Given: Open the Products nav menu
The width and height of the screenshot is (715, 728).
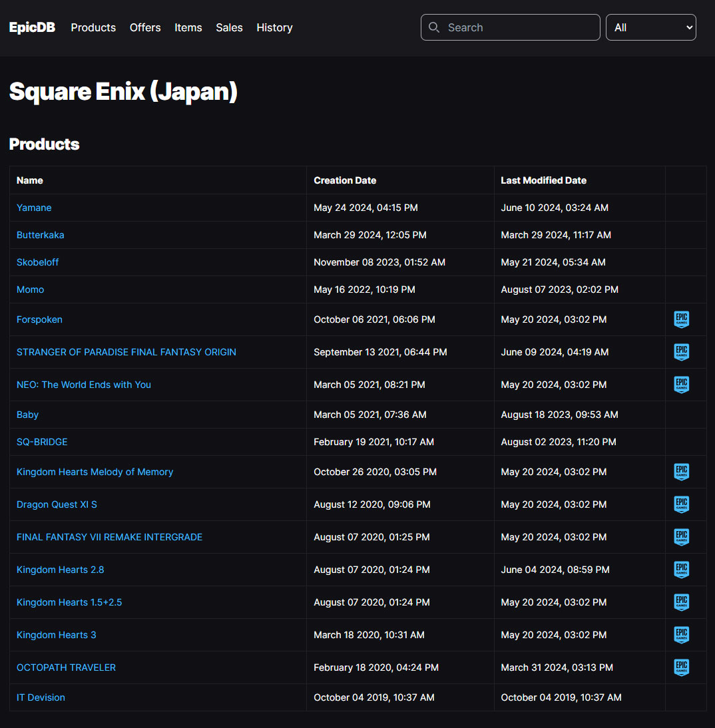Looking at the screenshot, I should [x=93, y=27].
